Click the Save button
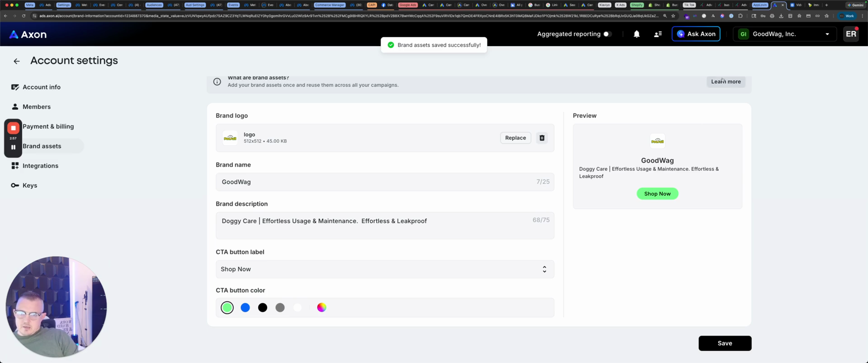This screenshot has width=868, height=363. 724,344
